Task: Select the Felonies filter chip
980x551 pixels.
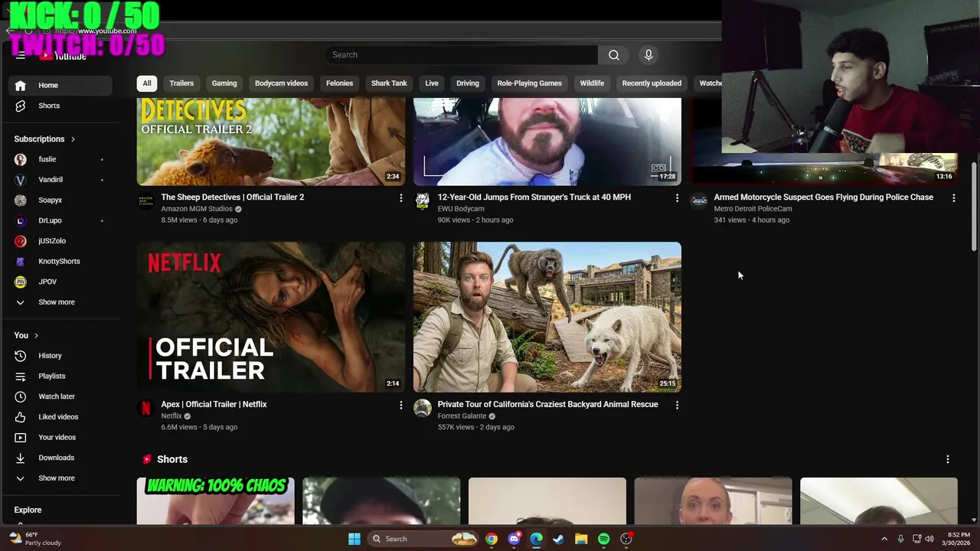Action: 339,83
